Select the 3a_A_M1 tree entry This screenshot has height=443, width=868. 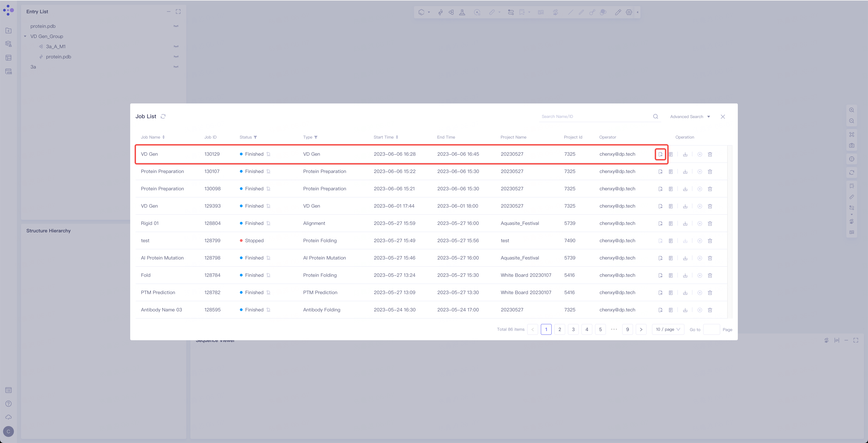click(x=56, y=46)
